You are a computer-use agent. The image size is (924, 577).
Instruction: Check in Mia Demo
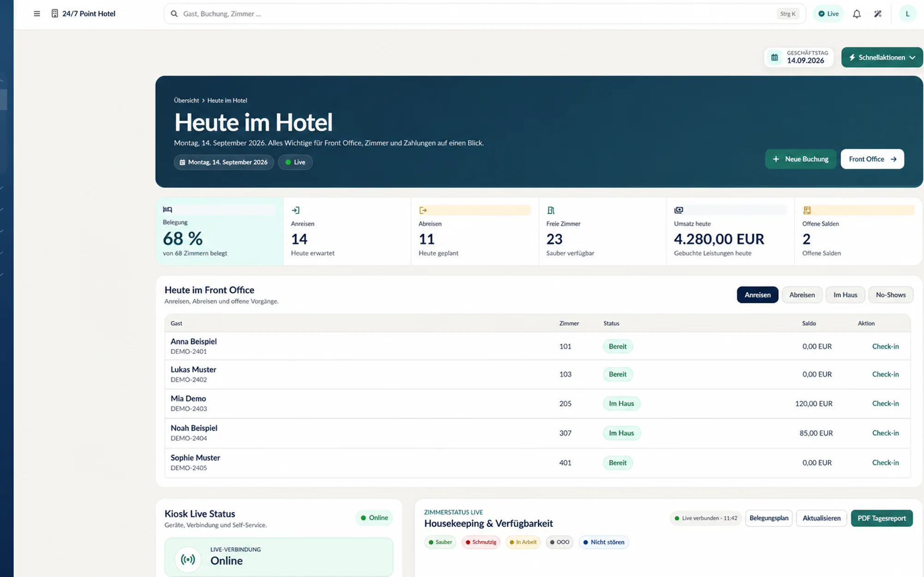885,404
